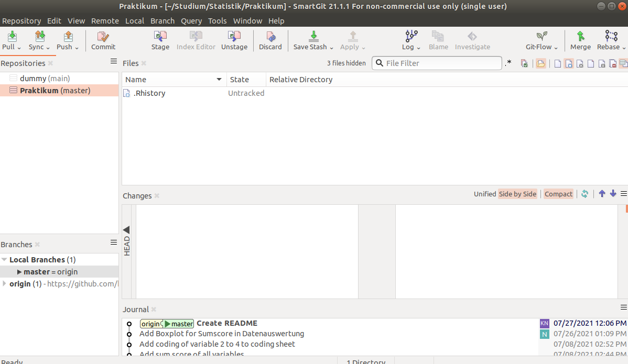628x364 pixels.
Task: Open the Repositories panel hamburger menu
Action: tap(114, 61)
